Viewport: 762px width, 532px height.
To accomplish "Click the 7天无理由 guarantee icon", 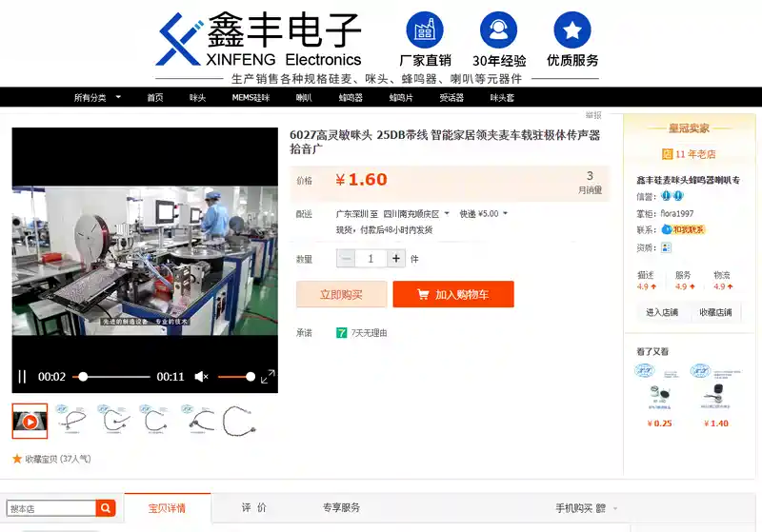I will 342,333.
